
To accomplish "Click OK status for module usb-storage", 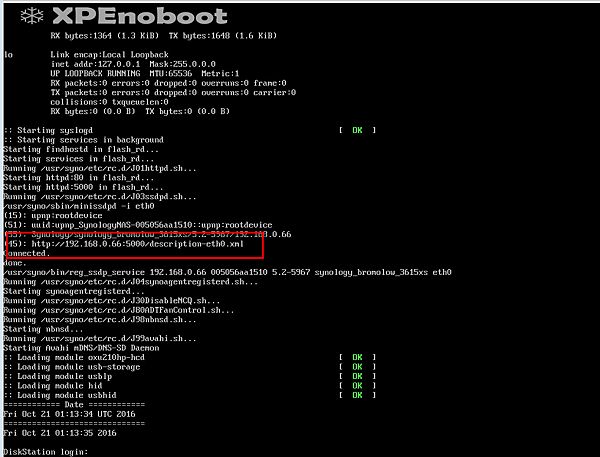I will (x=357, y=367).
